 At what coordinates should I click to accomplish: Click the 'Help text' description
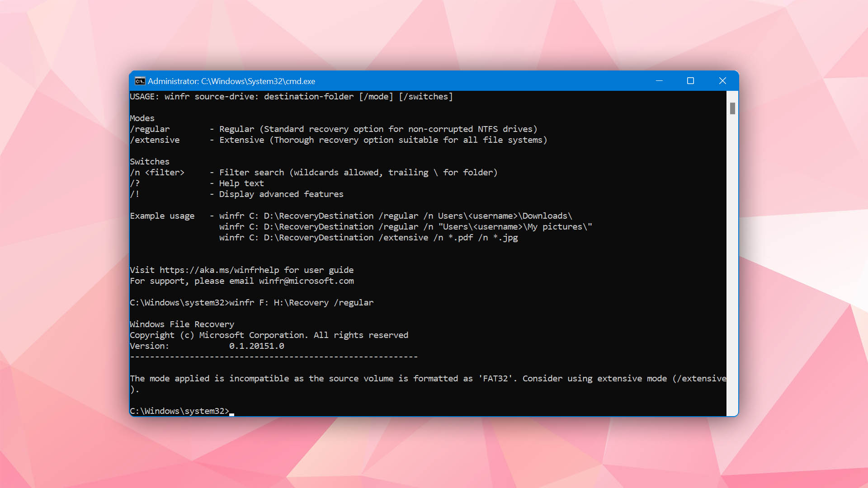pos(241,183)
